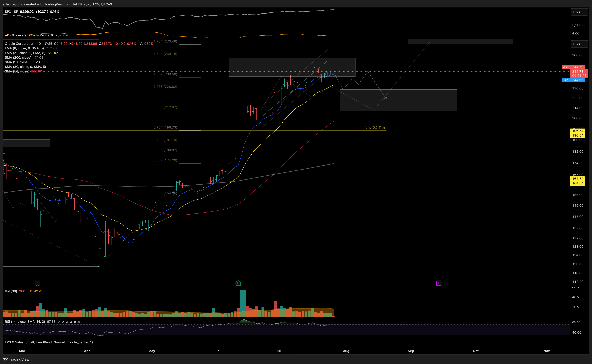Select the Vol (30) indicator legend
This screenshot has width=592, height=364.
[11, 291]
